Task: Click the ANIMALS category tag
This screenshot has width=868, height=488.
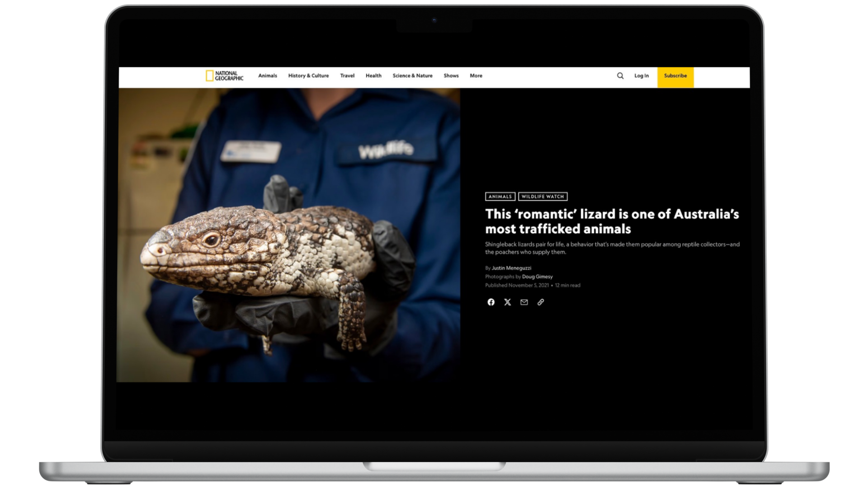Action: tap(500, 197)
